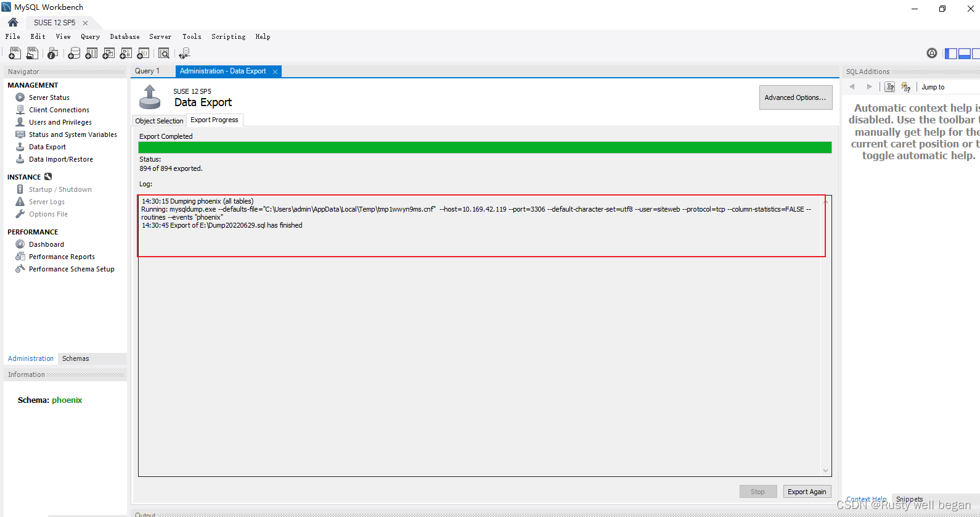The width and height of the screenshot is (980, 517).
Task: Go back in context help
Action: (x=852, y=87)
